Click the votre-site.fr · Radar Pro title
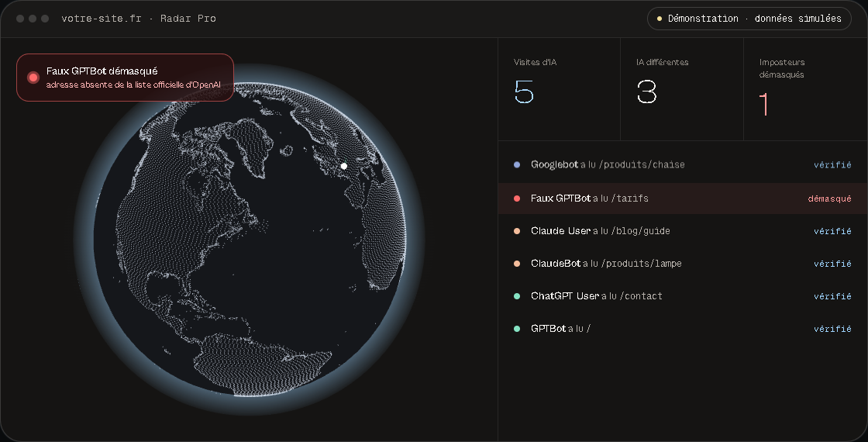 [139, 19]
